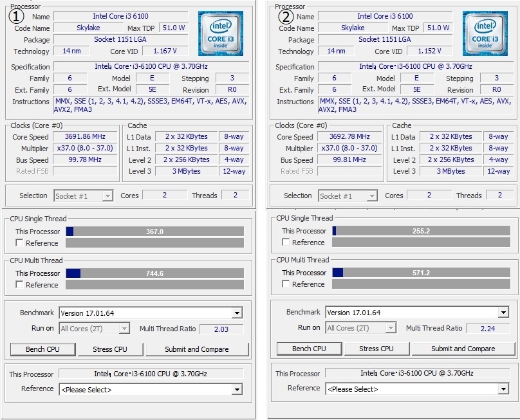
Task: Click the multi thread score bar showing 571.2
Action: tap(421, 273)
